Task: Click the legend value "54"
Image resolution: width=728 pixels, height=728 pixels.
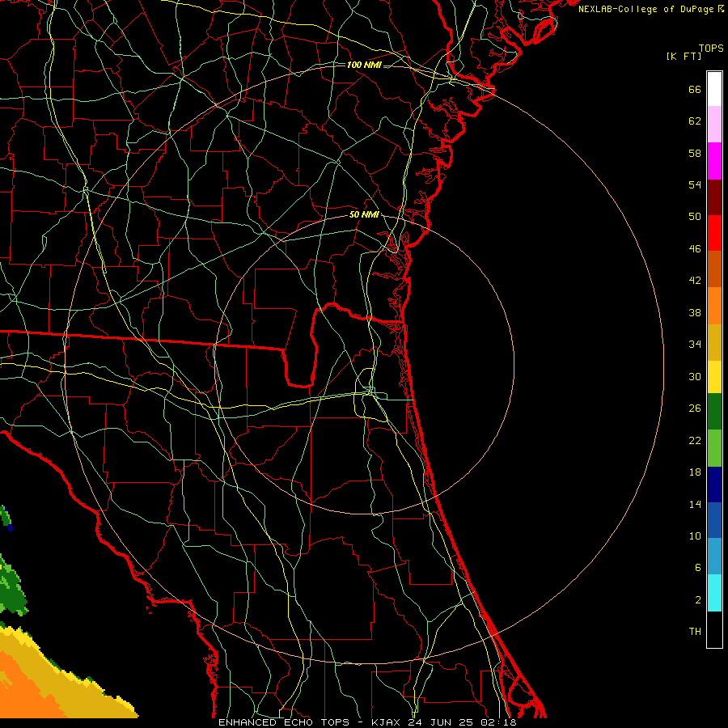Action: pos(695,184)
